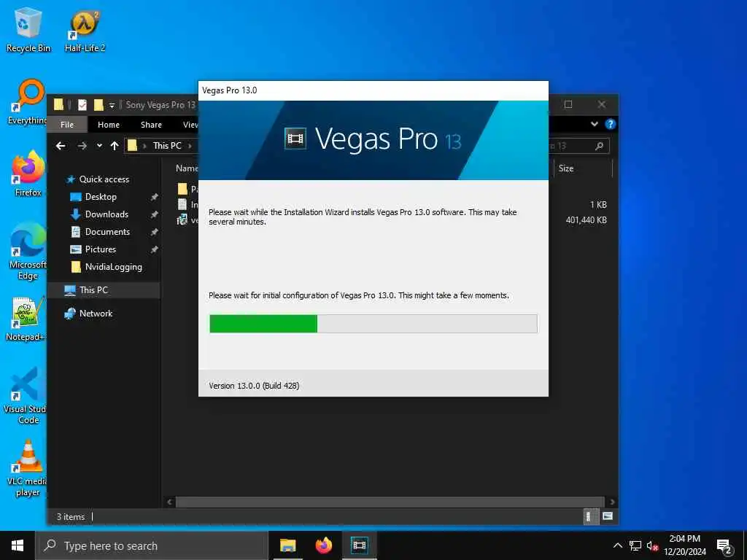The image size is (747, 560).
Task: Click the Vegas Pro film icon in installer banner
Action: tap(295, 139)
